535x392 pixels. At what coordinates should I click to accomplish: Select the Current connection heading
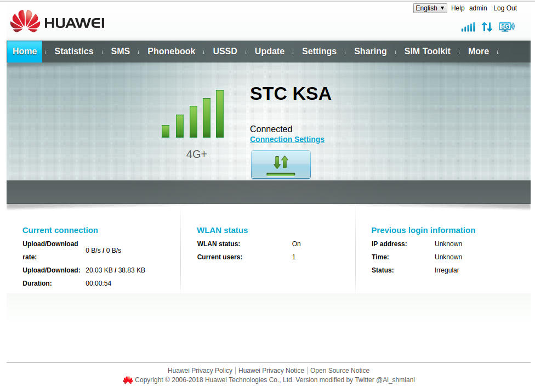[60, 230]
